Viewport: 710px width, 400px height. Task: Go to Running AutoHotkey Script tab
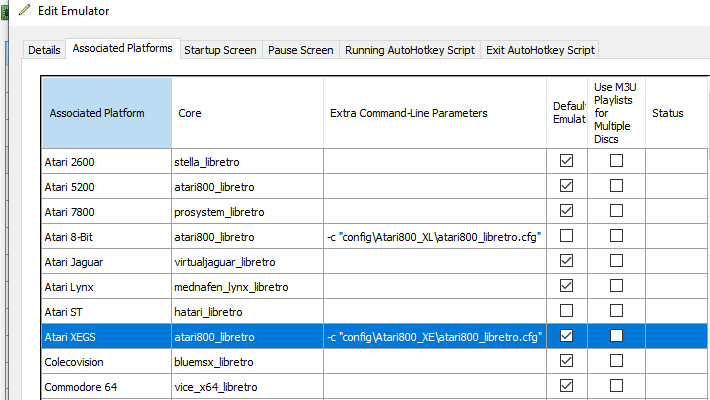pos(410,50)
